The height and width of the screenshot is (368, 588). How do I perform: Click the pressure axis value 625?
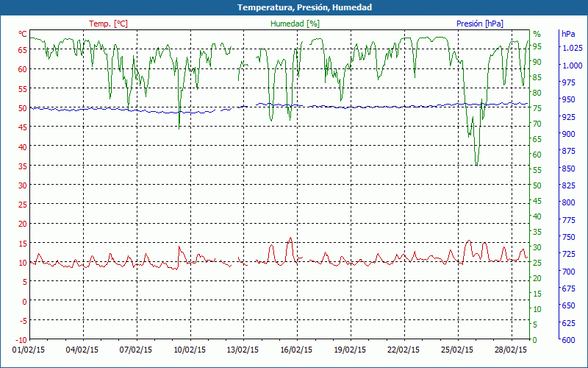[568, 322]
